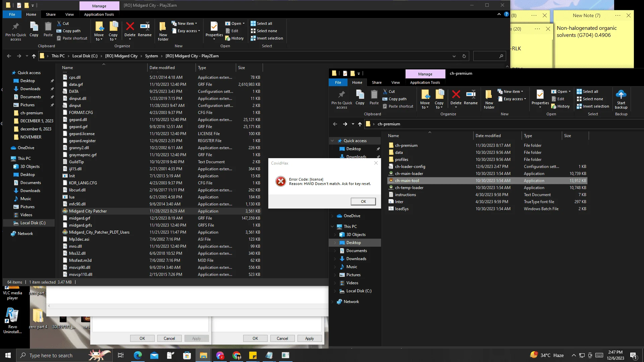Click Task View icon on taskbar
The image size is (644, 362).
pyautogui.click(x=121, y=355)
